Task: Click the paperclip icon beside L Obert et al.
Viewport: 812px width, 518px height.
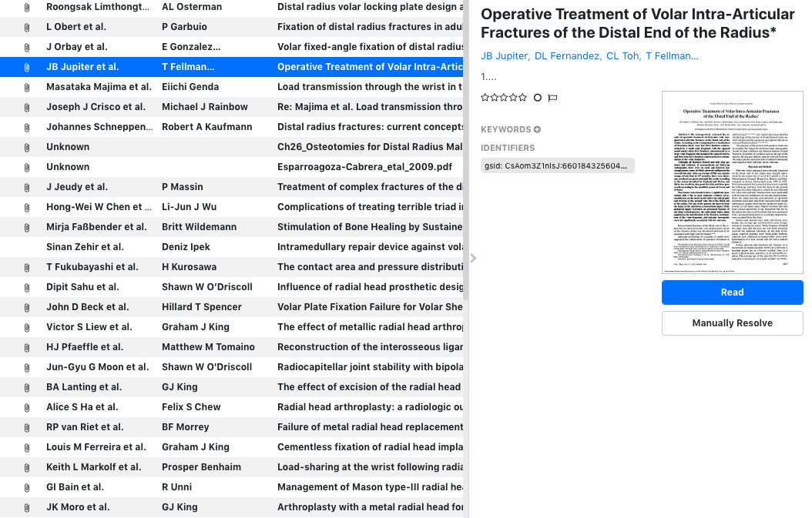Action: [28, 26]
